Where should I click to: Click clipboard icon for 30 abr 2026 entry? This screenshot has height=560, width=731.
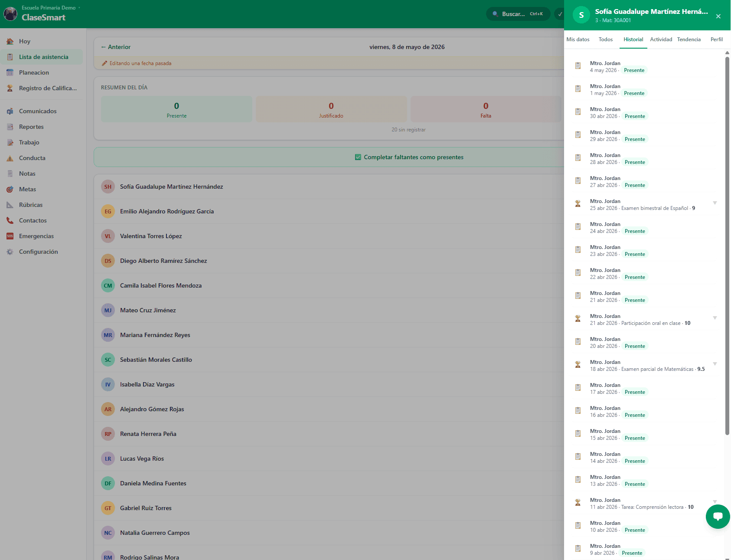(x=578, y=111)
